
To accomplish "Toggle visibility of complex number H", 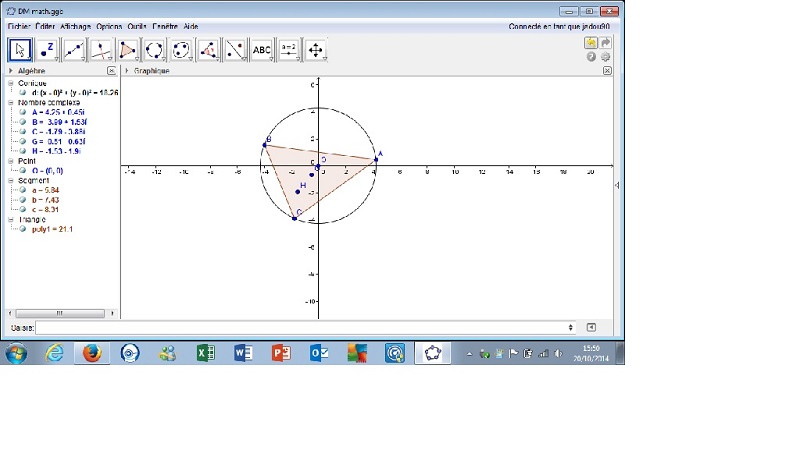I will [22, 151].
